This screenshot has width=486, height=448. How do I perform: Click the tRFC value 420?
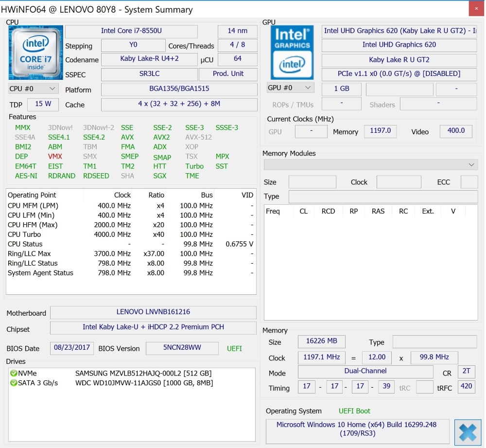click(466, 387)
